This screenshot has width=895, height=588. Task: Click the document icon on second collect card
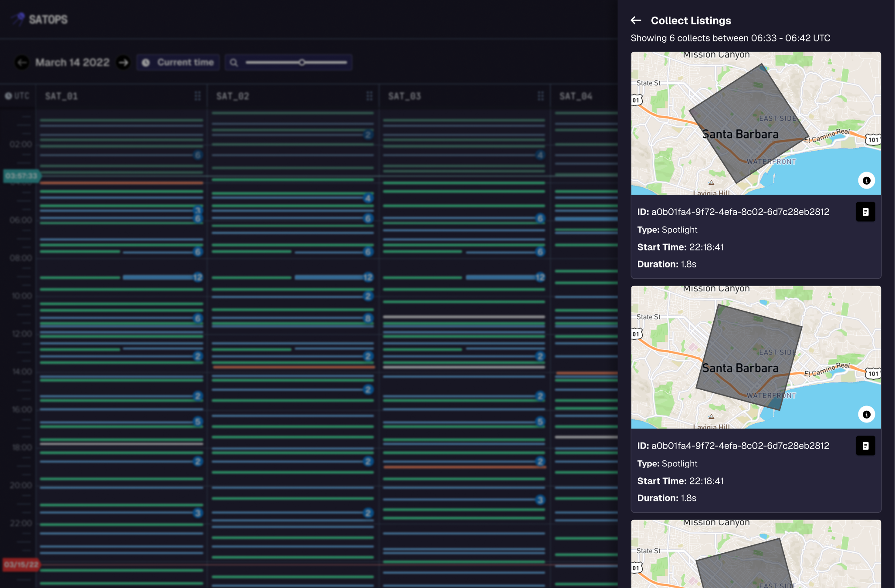[x=865, y=446]
